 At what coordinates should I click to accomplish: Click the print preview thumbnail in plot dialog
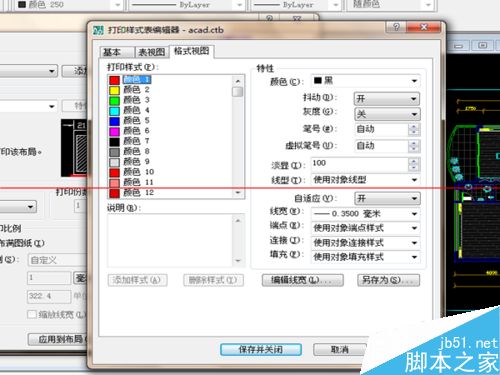tap(74, 148)
